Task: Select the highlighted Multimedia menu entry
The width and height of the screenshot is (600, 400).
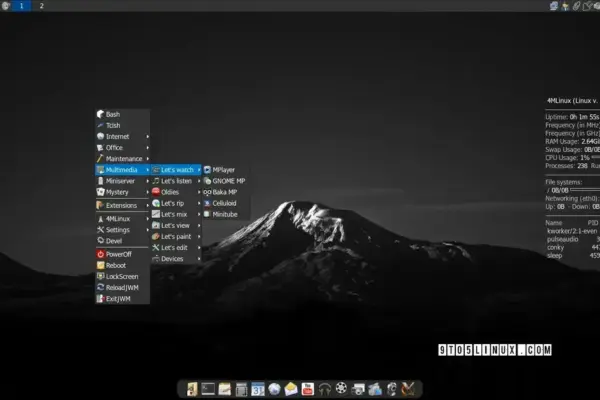Action: click(122, 170)
